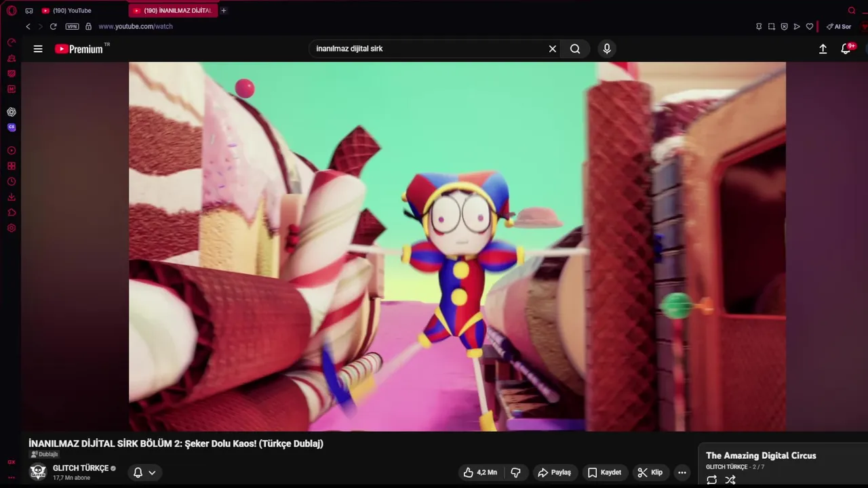Screen dimensions: 868x488
Task: Open more actions three-dot menu
Action: coord(682,472)
